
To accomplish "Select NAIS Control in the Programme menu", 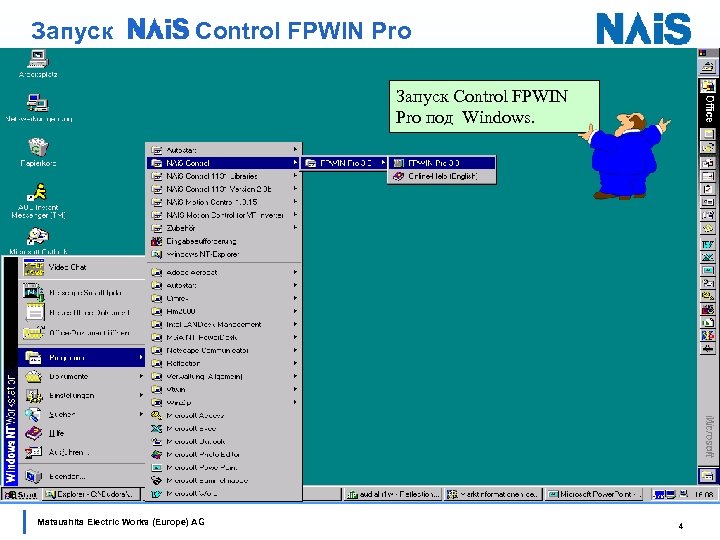I will click(224, 163).
